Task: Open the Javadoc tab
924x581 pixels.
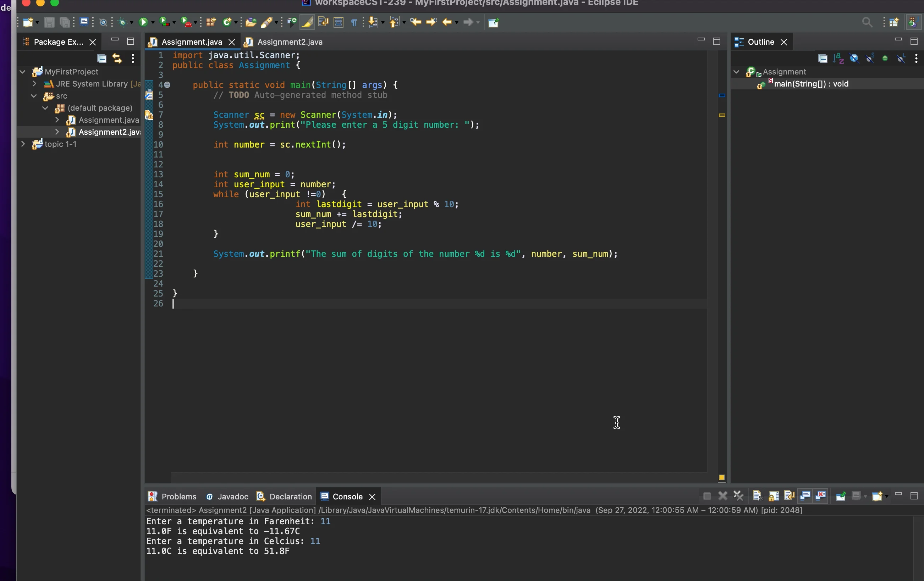Action: [227, 496]
